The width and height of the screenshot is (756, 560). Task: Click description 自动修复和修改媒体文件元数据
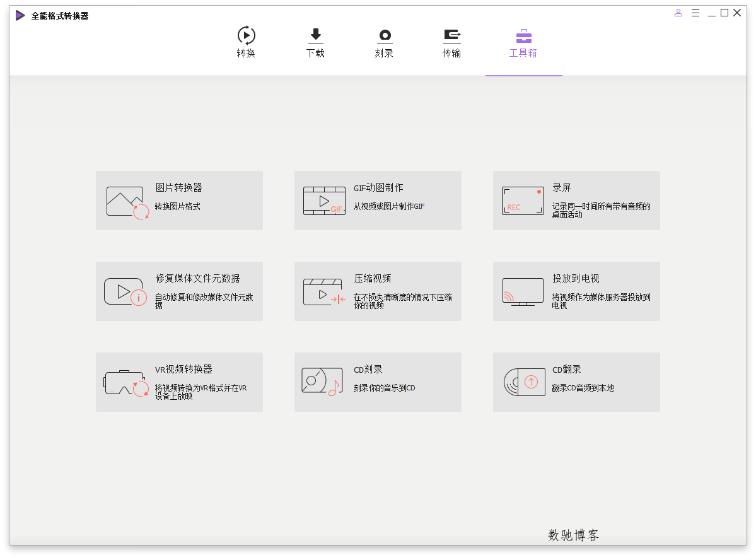pos(204,301)
